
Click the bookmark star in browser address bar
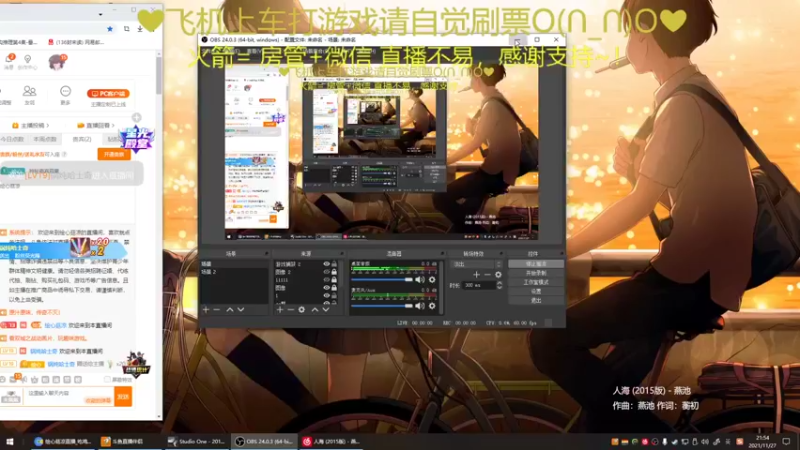pyautogui.click(x=110, y=29)
